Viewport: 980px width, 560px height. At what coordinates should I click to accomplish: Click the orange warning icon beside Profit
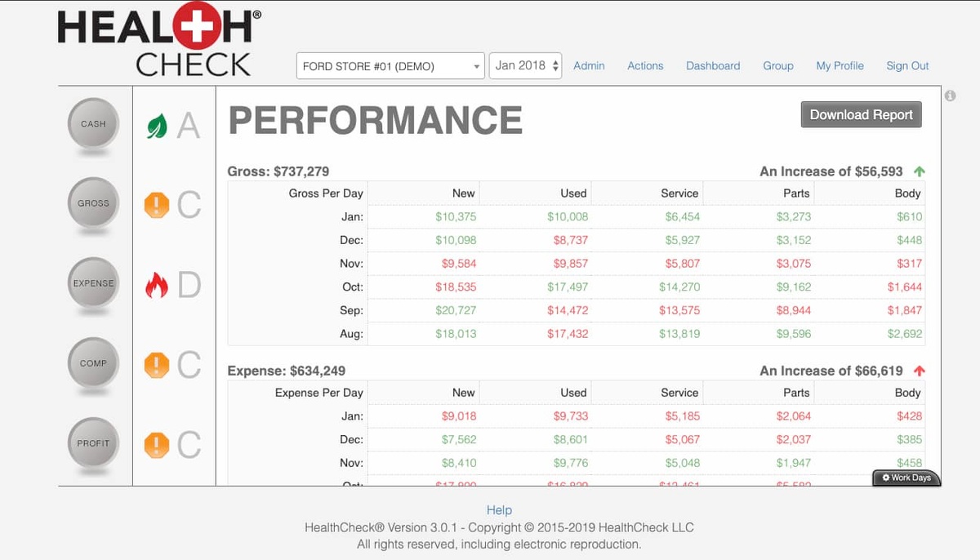156,445
